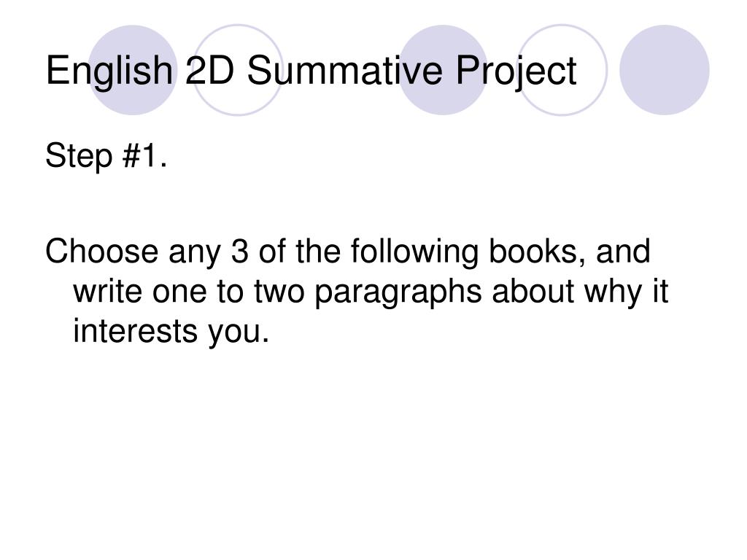747x560 pixels.
Task: Select the Step #1. text line
Action: (x=107, y=156)
